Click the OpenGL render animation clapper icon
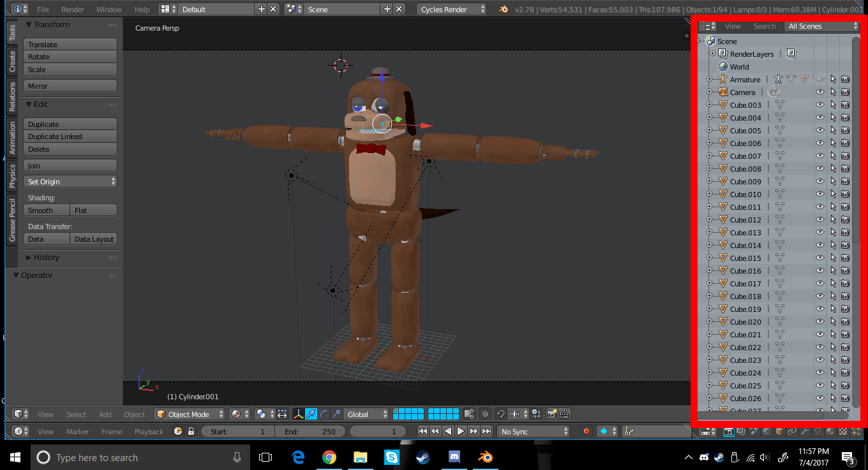Image resolution: width=868 pixels, height=470 pixels. coord(564,414)
